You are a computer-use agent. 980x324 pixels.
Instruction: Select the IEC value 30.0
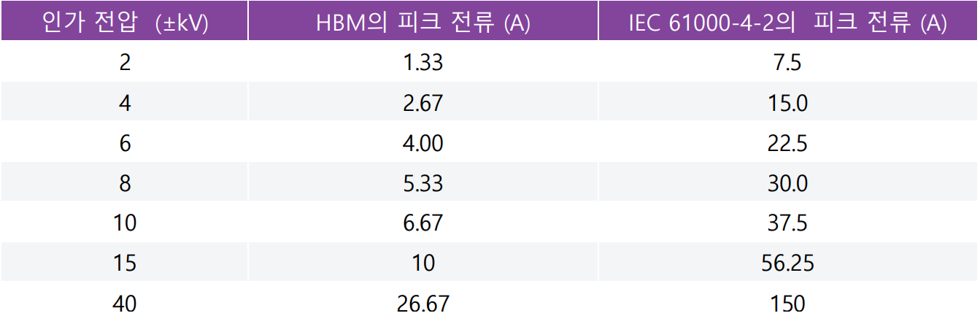[788, 183]
